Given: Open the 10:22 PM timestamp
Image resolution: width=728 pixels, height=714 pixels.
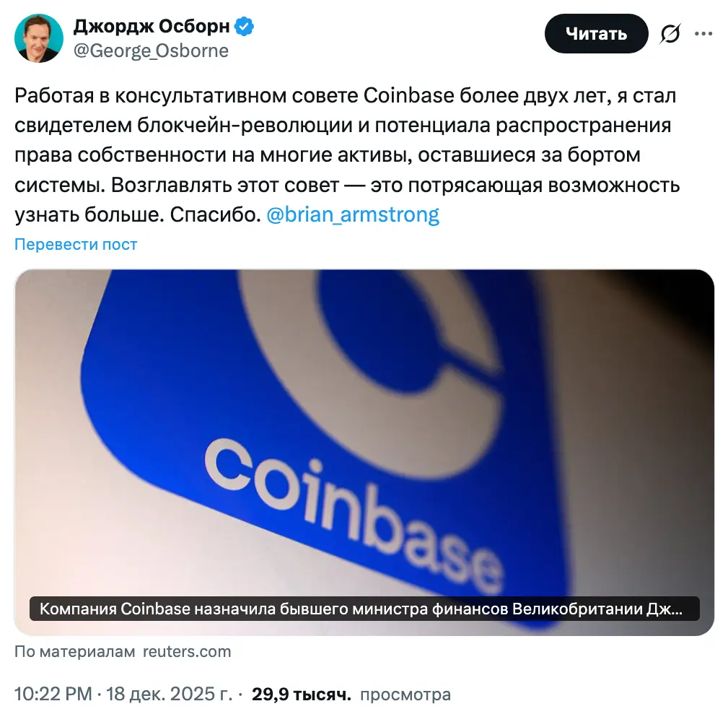Looking at the screenshot, I should point(53,694).
